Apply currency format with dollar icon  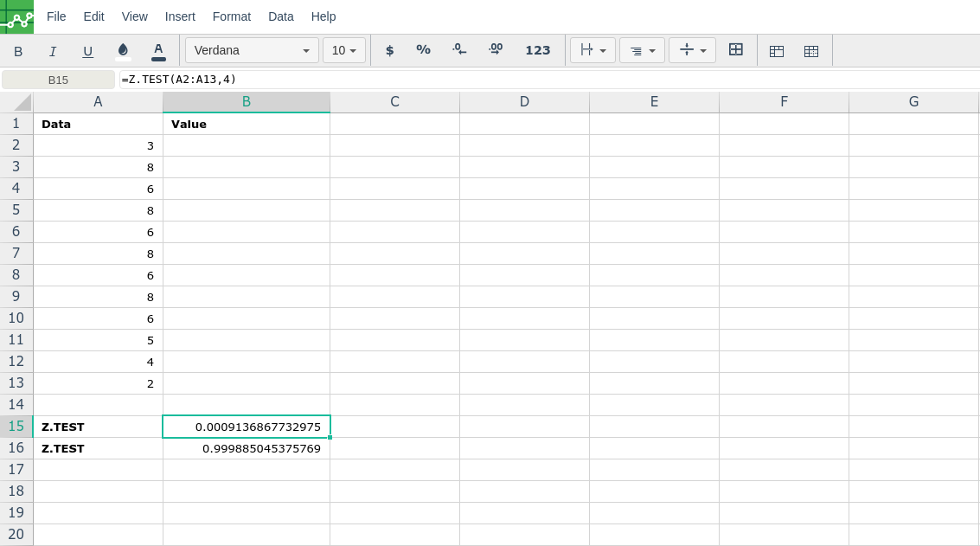(x=389, y=50)
